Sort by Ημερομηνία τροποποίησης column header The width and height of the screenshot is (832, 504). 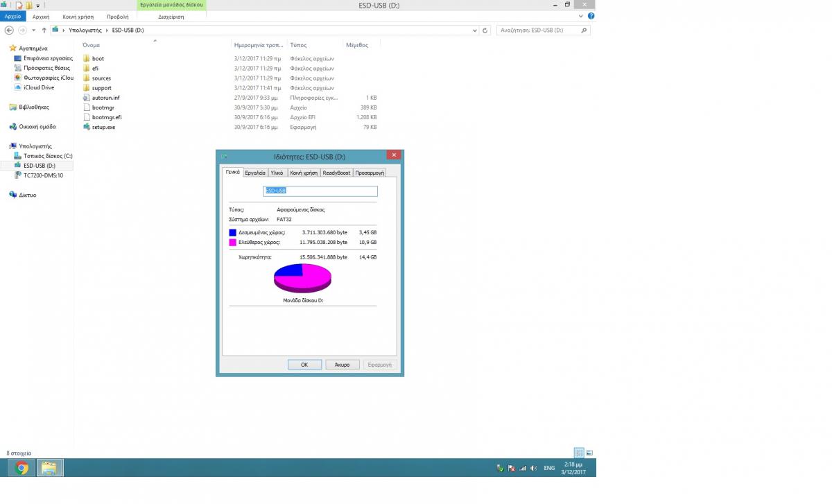(259, 45)
